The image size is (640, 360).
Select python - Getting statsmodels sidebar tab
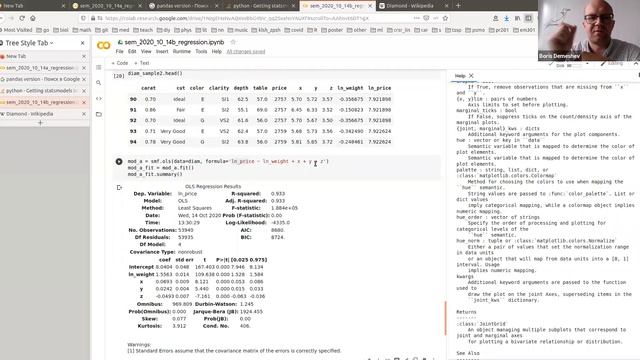pos(40,91)
